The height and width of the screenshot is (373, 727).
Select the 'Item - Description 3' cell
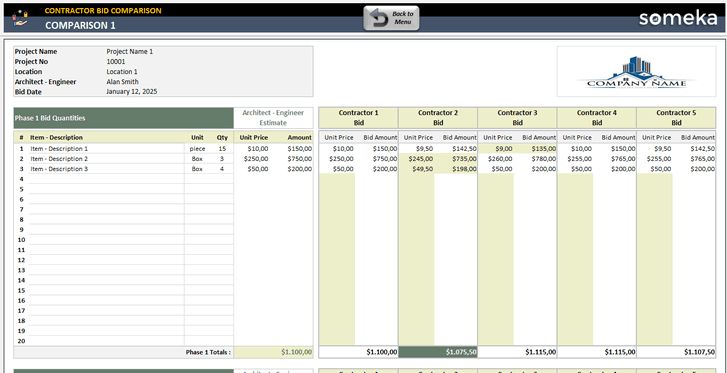pyautogui.click(x=106, y=169)
